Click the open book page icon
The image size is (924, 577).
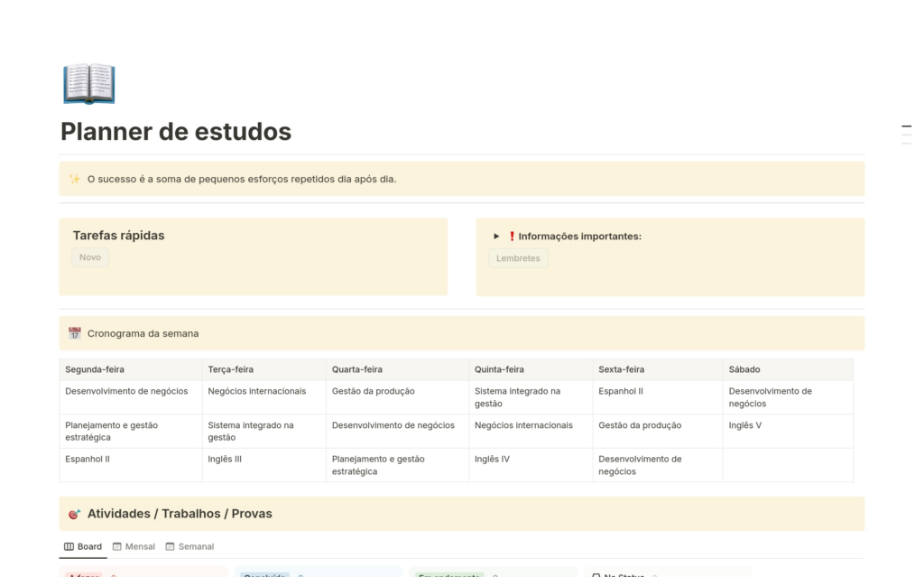(89, 84)
